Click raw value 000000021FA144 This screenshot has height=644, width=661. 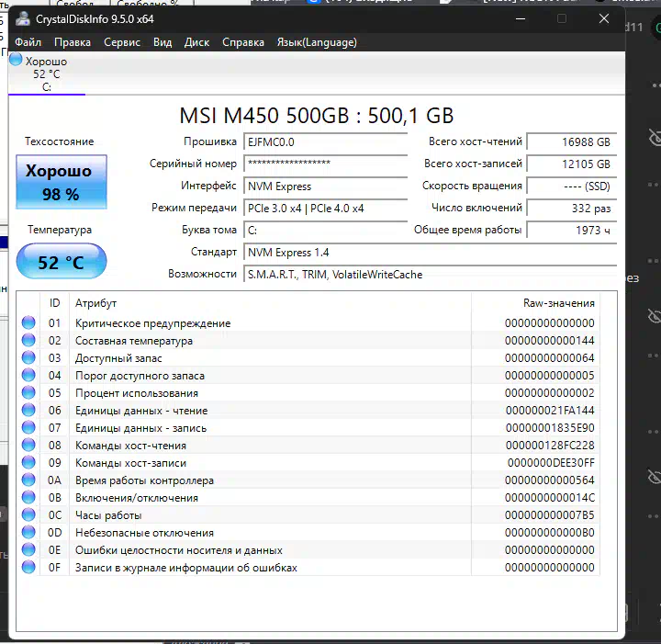(x=550, y=411)
